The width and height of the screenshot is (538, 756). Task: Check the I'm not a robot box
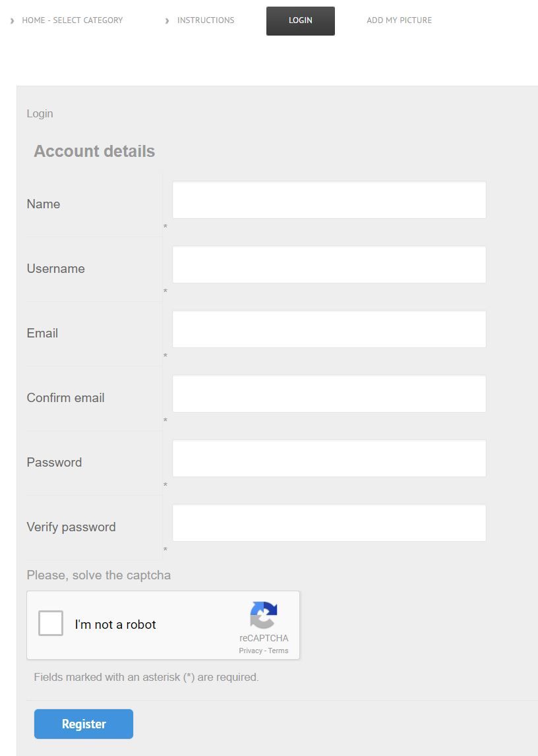[x=51, y=624]
